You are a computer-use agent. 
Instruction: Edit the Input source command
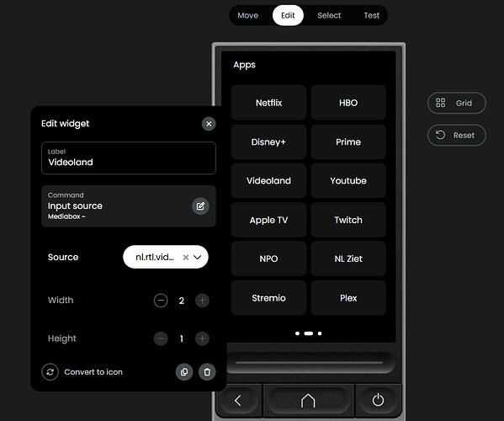[x=200, y=205]
